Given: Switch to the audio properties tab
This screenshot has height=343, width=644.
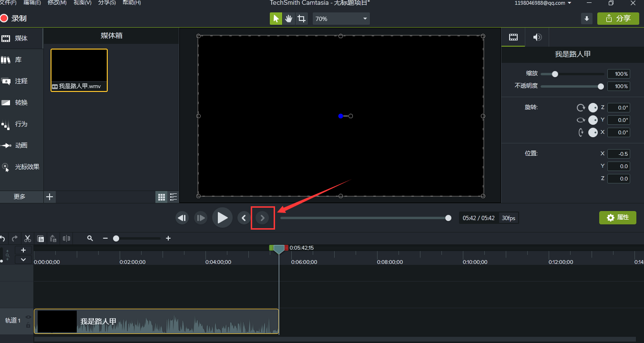Looking at the screenshot, I should [537, 37].
